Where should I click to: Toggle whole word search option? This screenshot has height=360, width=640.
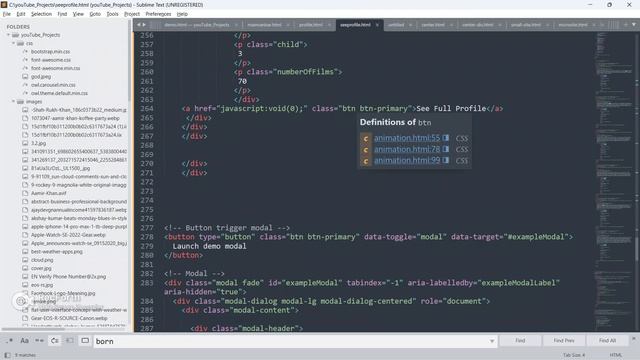(39, 340)
